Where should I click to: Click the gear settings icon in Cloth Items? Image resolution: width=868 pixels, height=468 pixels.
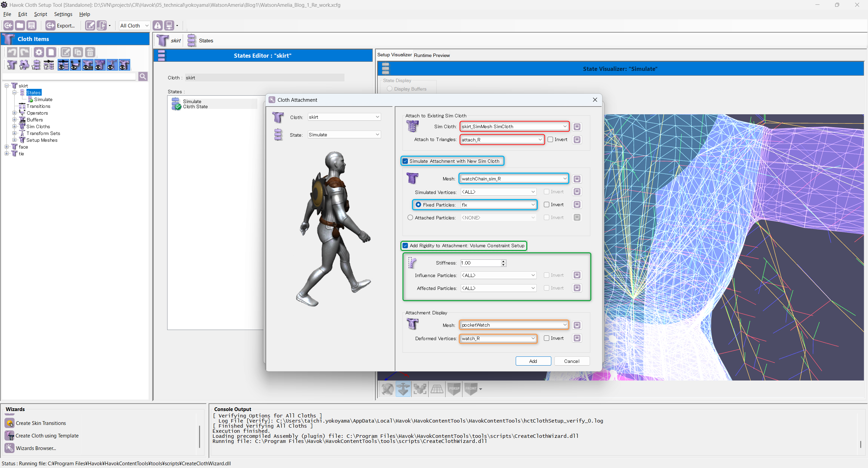(x=39, y=52)
